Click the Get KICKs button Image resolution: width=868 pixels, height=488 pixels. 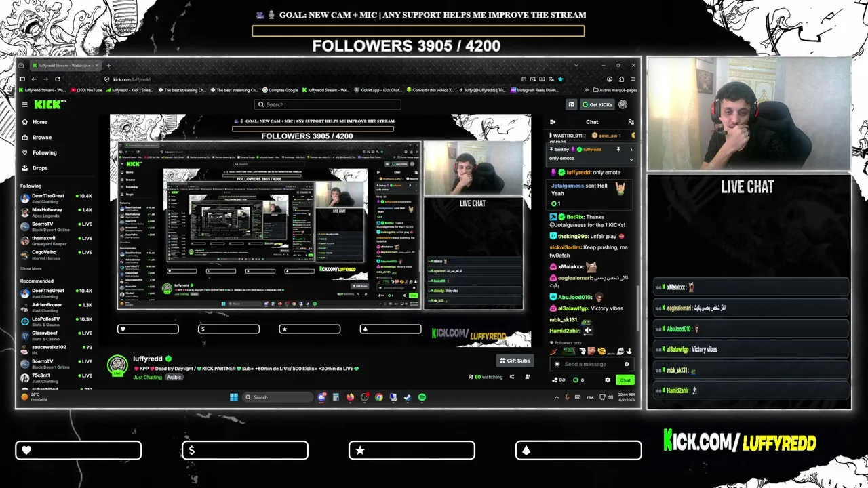click(x=597, y=104)
